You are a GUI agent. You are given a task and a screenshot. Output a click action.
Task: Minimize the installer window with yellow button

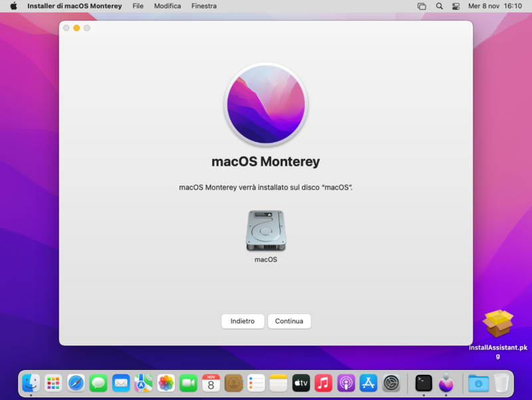click(x=76, y=28)
